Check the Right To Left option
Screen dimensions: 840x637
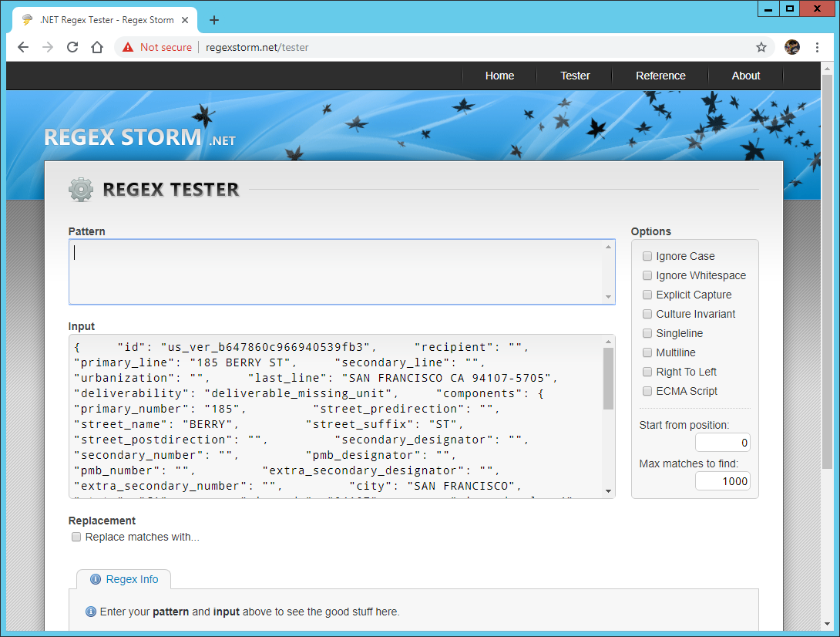647,372
